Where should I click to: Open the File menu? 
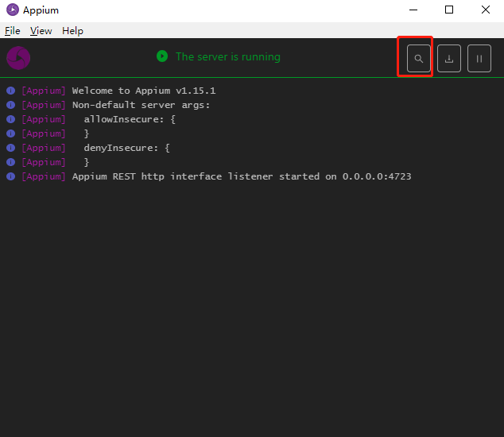pyautogui.click(x=13, y=31)
